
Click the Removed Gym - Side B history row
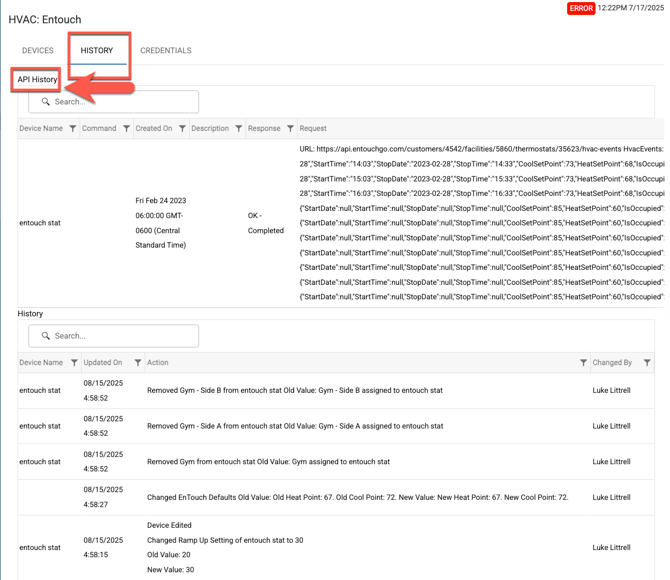tap(295, 391)
